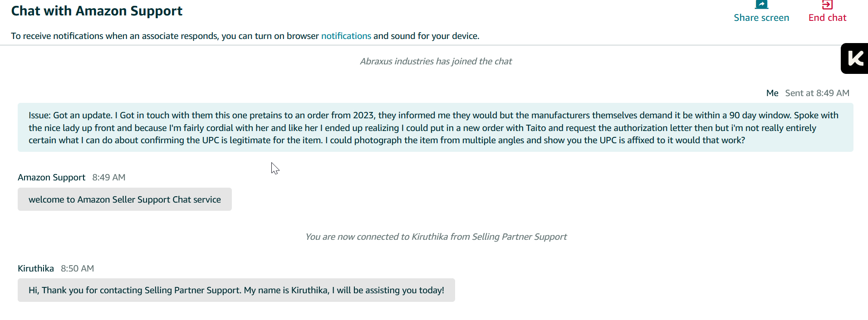The width and height of the screenshot is (868, 320).
Task: Click the Sent at 8:49 AM timestamp
Action: (817, 93)
